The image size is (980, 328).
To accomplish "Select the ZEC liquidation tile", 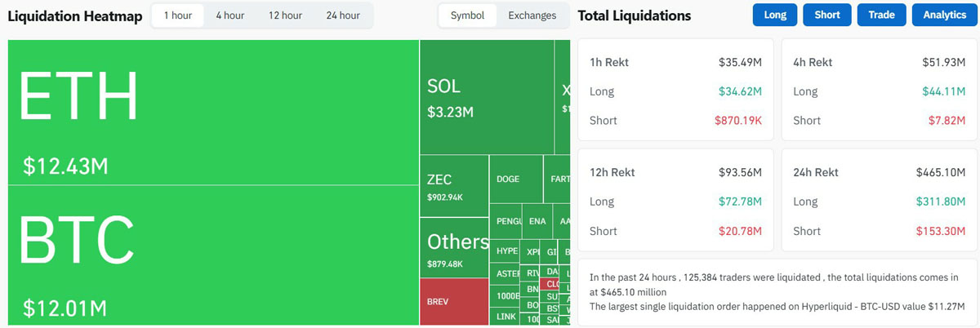I will pos(453,186).
